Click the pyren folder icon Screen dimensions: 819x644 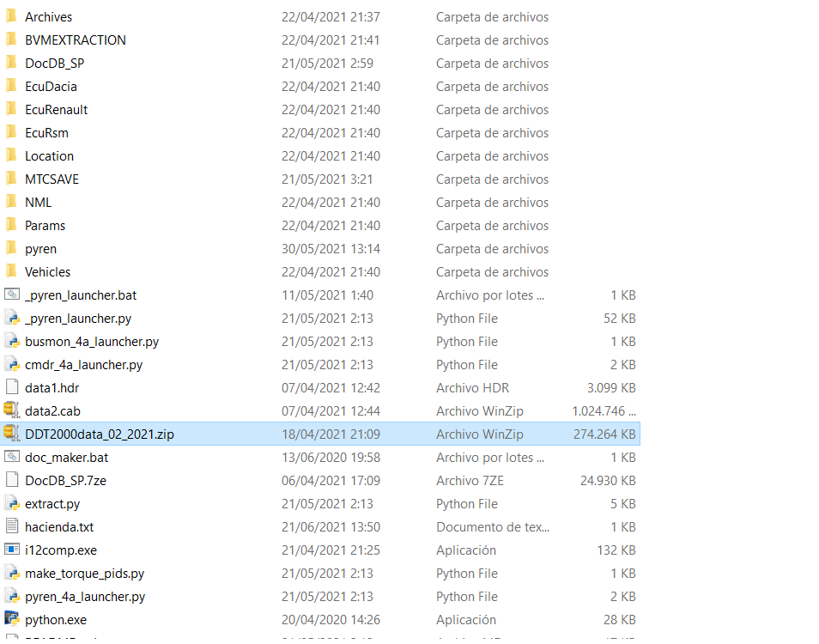coord(11,249)
